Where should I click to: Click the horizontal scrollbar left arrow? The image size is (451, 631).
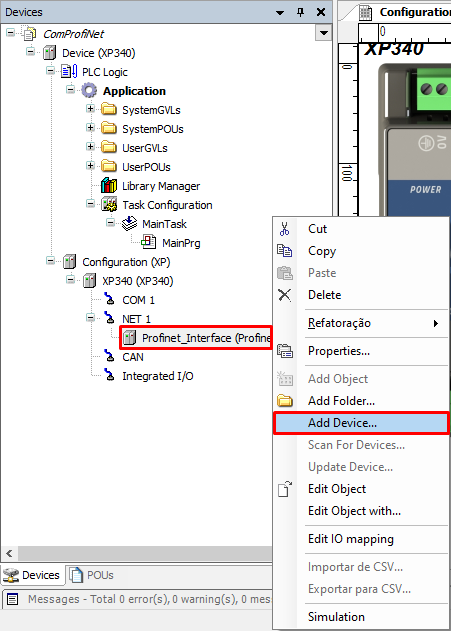[9, 553]
